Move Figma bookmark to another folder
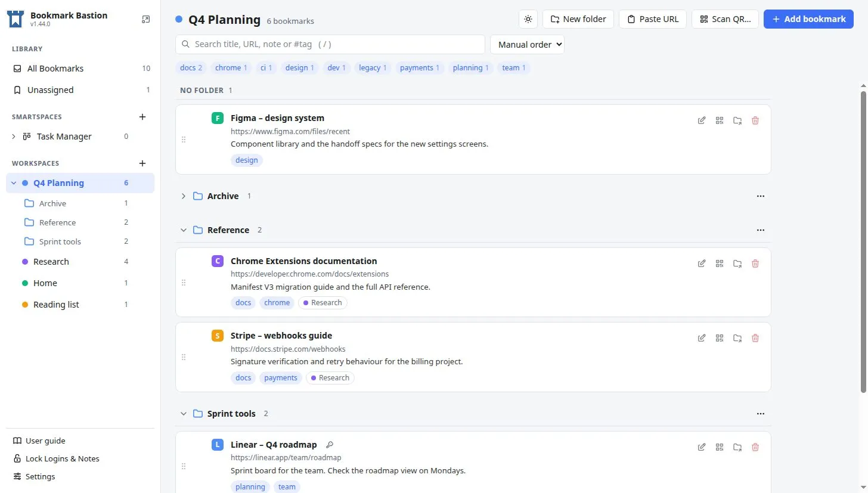Image resolution: width=868 pixels, height=493 pixels. coord(737,120)
